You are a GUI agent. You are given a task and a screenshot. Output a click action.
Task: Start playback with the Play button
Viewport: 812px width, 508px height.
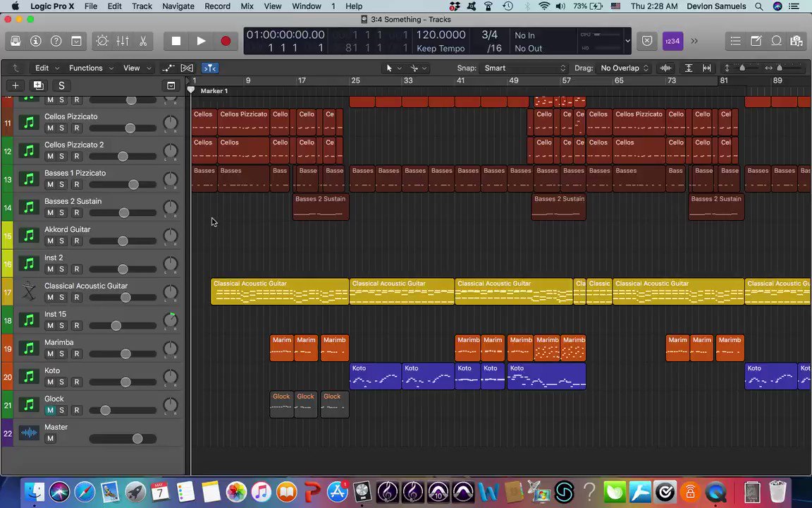[x=201, y=41]
